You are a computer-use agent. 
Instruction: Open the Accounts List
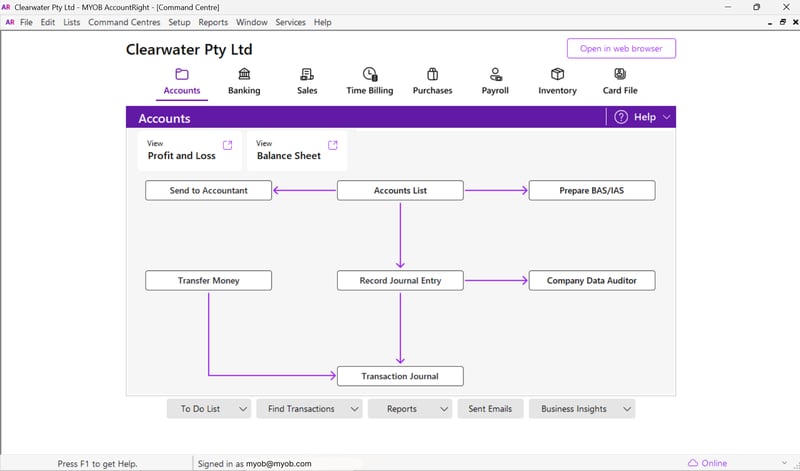[400, 190]
